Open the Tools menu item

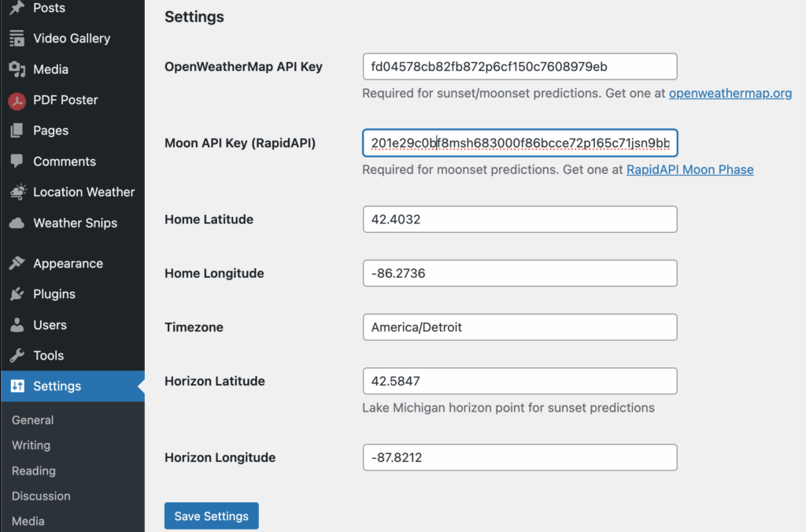(48, 356)
